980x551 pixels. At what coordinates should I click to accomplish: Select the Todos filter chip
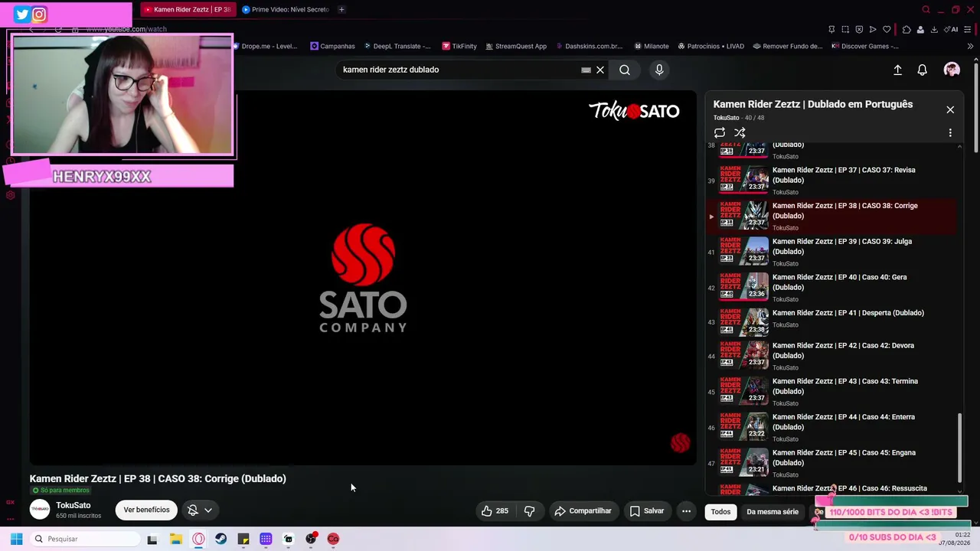720,511
